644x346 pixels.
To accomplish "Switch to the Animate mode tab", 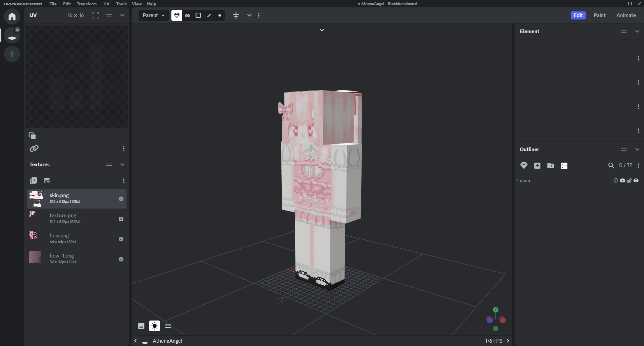I will point(626,15).
